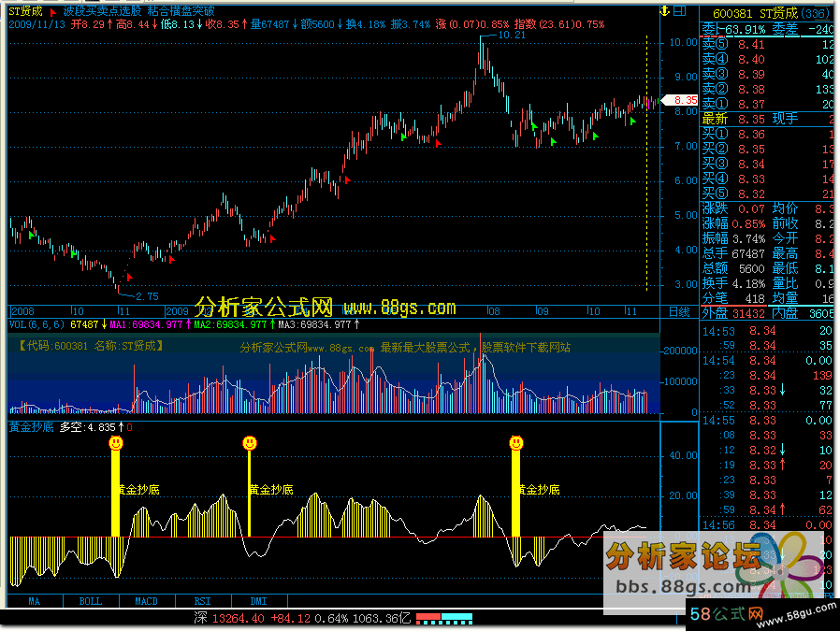Click the 200000 volume axis label
This screenshot has height=631, width=840.
click(680, 351)
